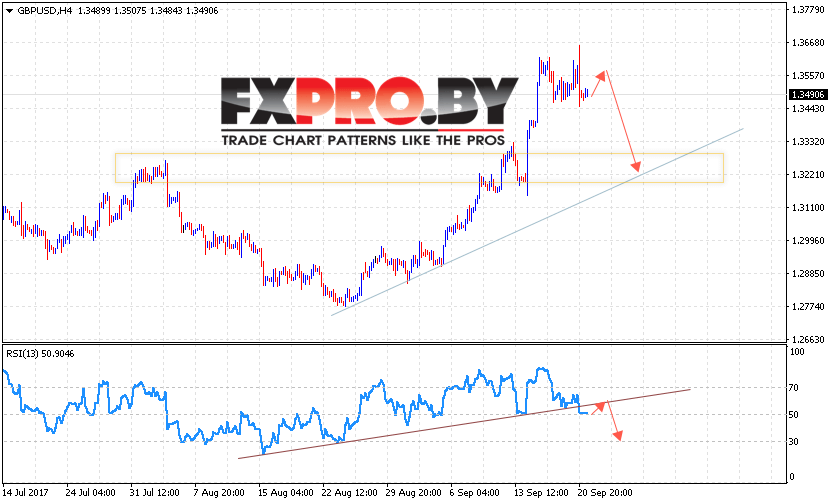
Task: Click time axis label 29 Aug 20:00
Action: pyautogui.click(x=413, y=493)
